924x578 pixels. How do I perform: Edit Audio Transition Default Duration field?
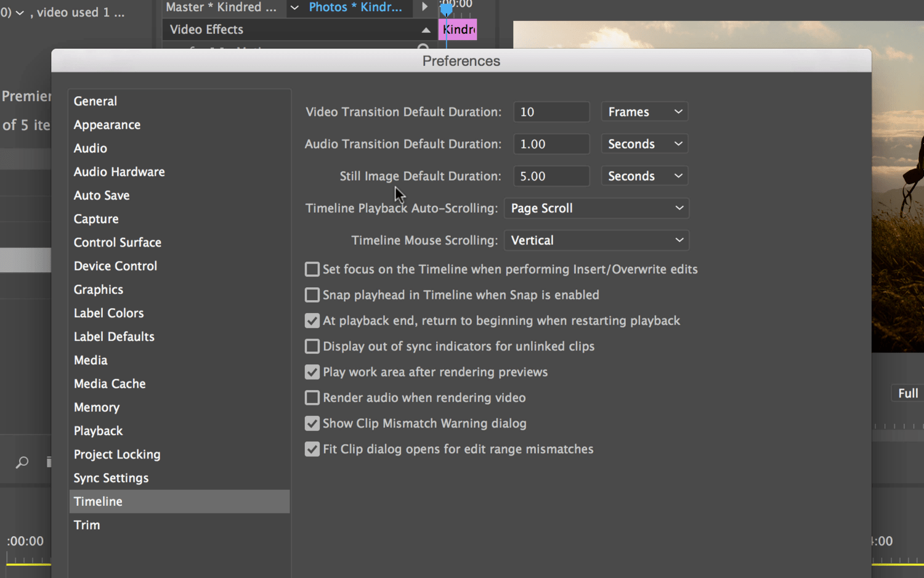point(551,144)
